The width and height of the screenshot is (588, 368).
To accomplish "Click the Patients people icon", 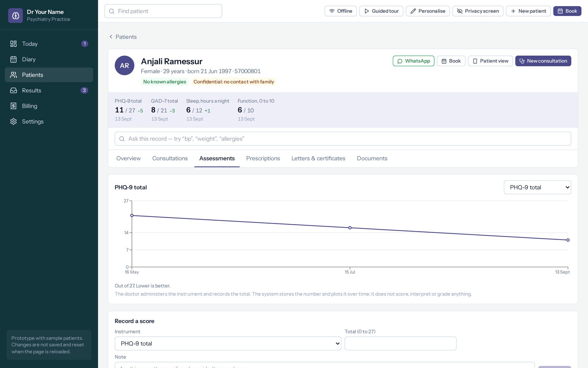I will point(14,75).
